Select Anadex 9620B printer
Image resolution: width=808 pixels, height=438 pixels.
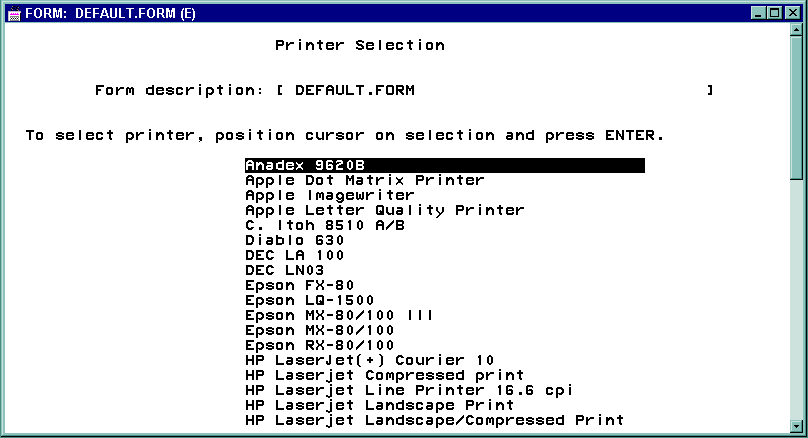(444, 165)
